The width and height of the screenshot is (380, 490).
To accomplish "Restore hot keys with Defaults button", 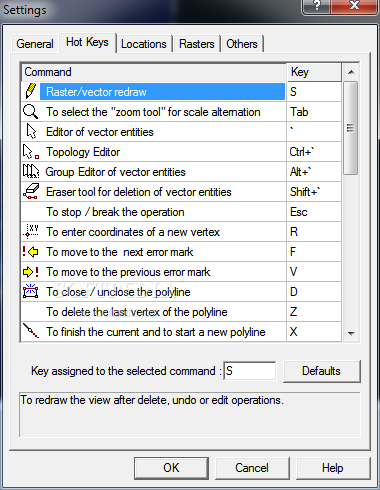I will tap(321, 371).
